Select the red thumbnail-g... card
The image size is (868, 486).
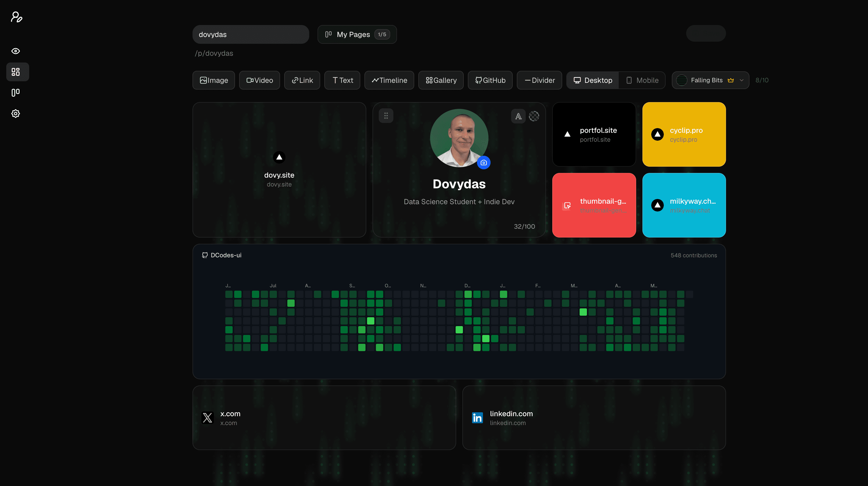(594, 205)
